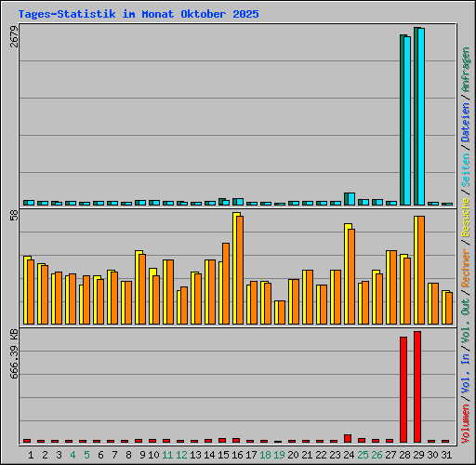
Task: Click the 'Dateien' legend label
Action: coord(466,123)
